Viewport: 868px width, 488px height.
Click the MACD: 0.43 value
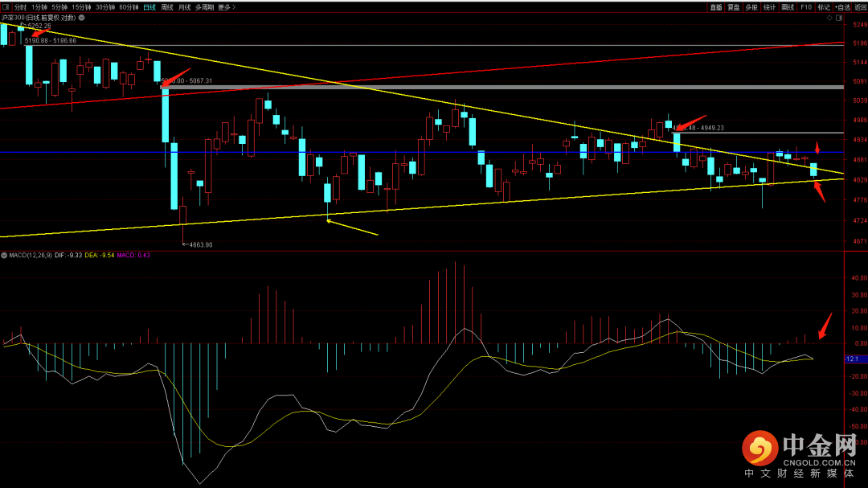(133, 256)
